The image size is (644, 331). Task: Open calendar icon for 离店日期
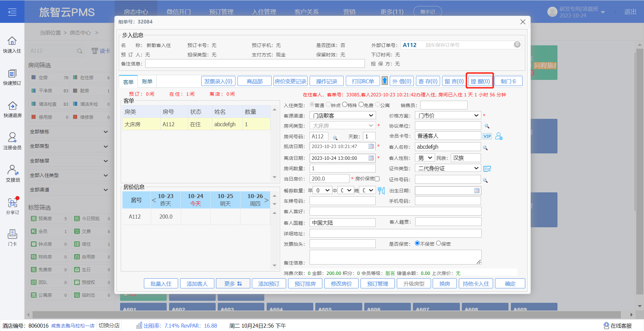point(371,158)
